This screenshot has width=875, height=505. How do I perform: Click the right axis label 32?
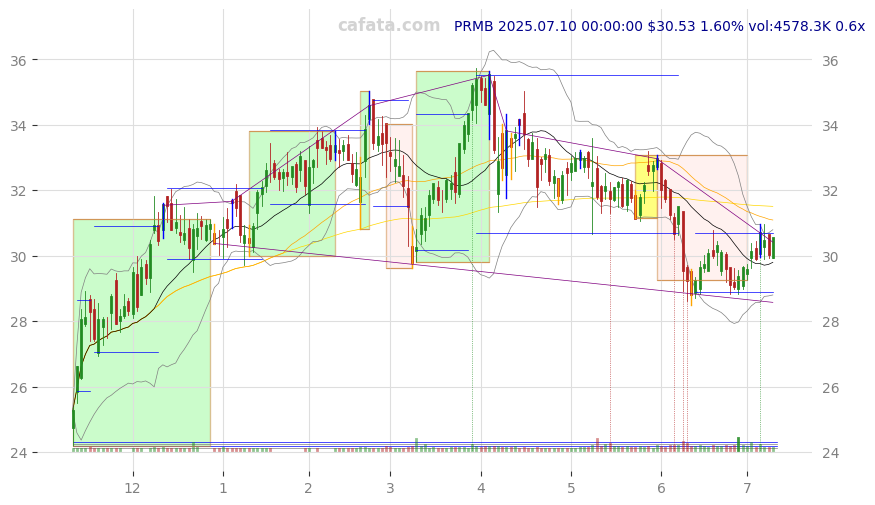830,191
